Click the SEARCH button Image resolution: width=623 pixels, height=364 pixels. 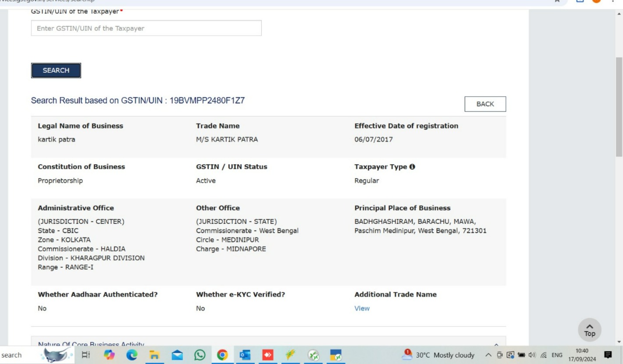56,71
